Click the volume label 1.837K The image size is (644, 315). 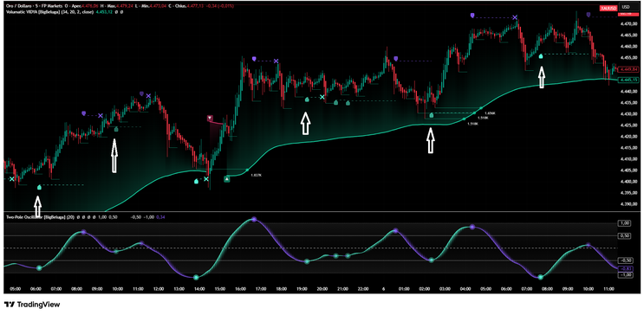(x=257, y=175)
